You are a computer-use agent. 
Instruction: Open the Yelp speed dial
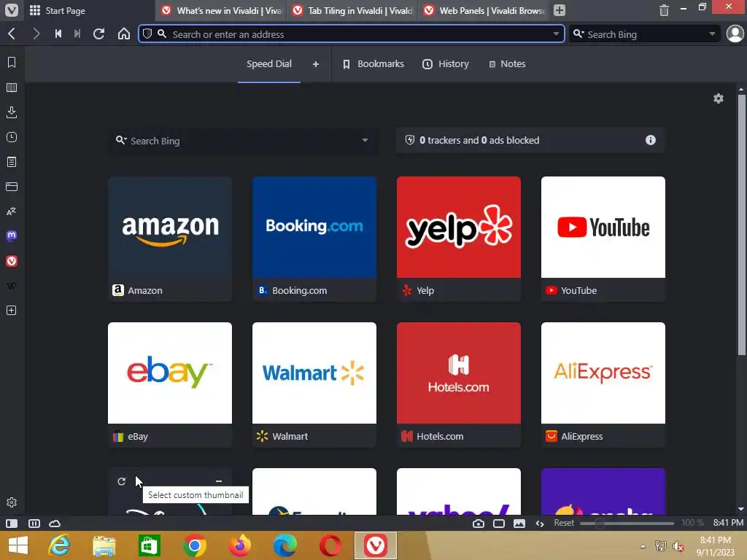(459, 239)
